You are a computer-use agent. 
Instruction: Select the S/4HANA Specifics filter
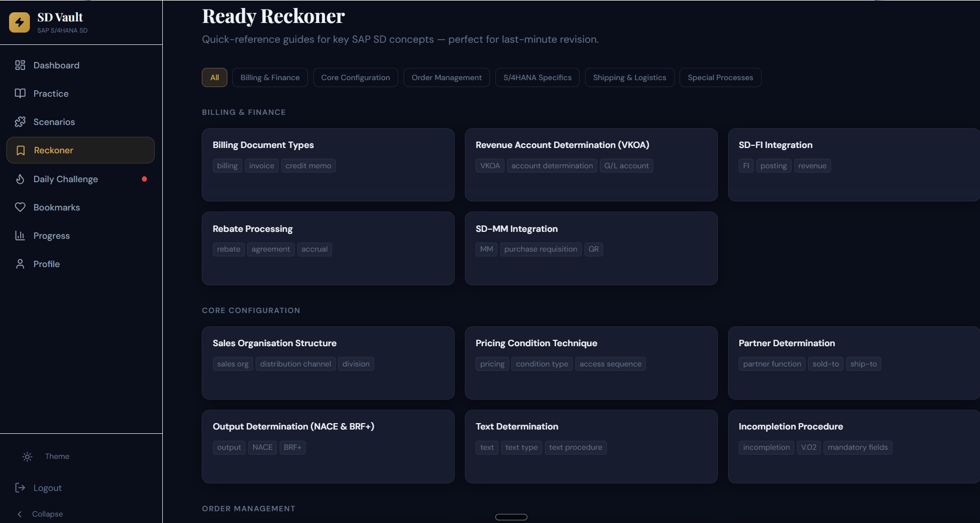[x=537, y=77]
